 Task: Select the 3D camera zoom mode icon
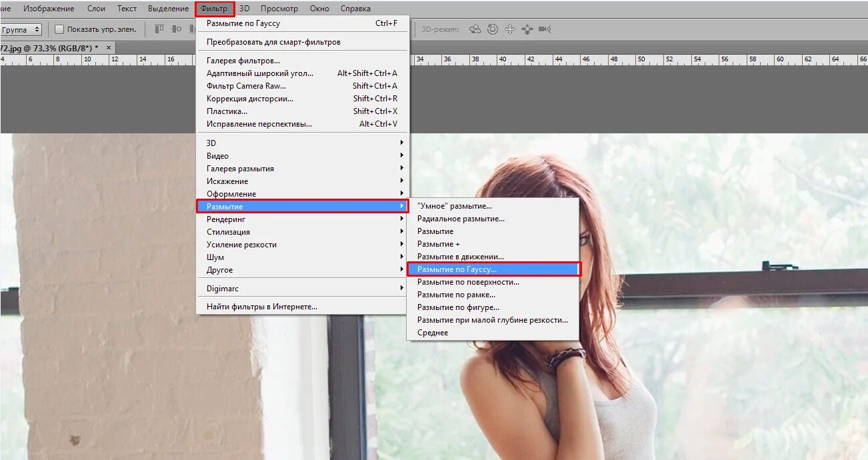[x=545, y=29]
